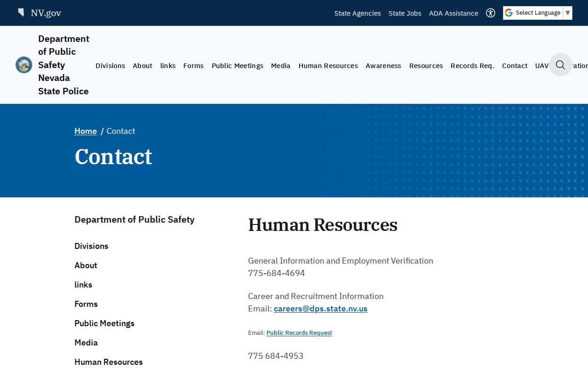Click the Department of Public Safety seal

click(24, 65)
